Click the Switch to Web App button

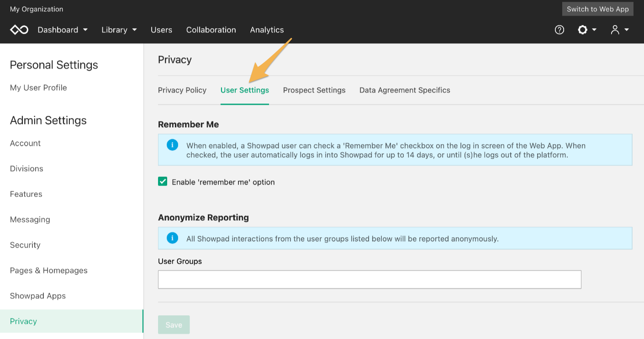598,9
